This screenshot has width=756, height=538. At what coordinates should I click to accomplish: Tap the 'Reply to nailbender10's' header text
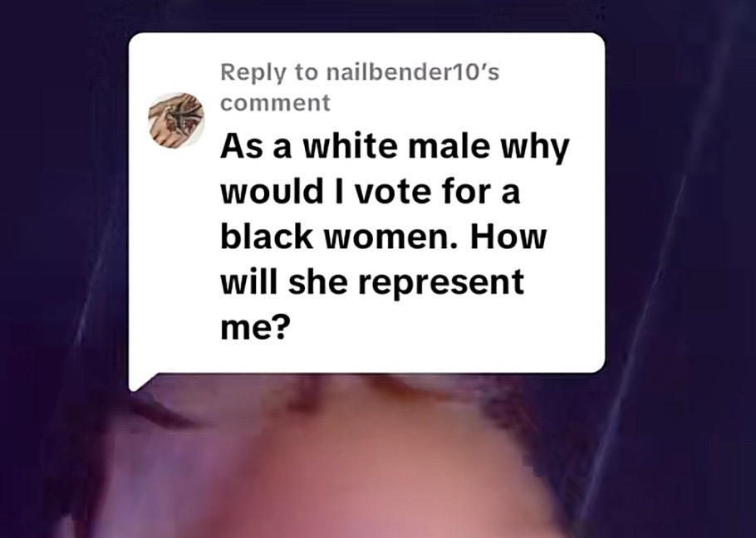click(360, 73)
